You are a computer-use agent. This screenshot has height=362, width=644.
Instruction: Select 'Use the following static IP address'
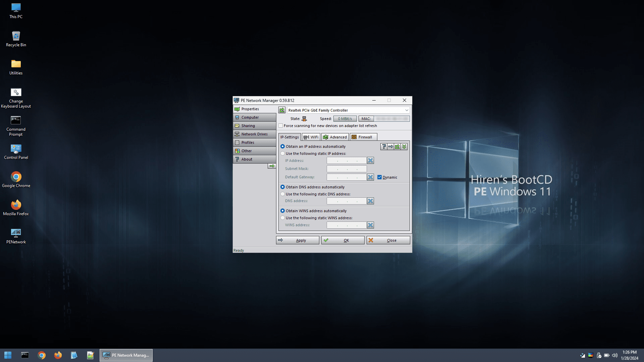(x=283, y=154)
